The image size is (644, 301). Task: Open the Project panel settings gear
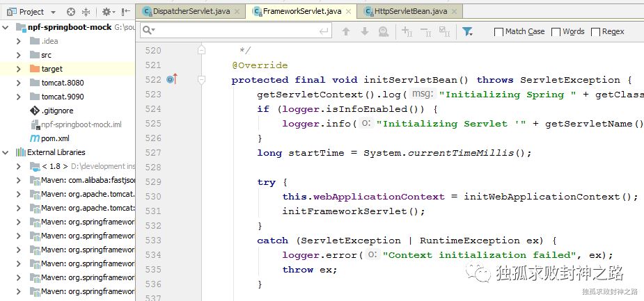point(108,12)
